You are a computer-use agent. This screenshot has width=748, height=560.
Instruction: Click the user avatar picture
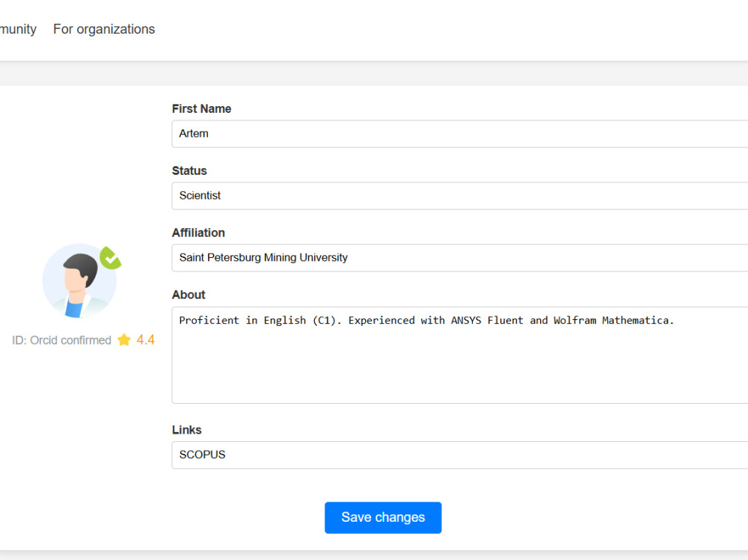[x=79, y=281]
